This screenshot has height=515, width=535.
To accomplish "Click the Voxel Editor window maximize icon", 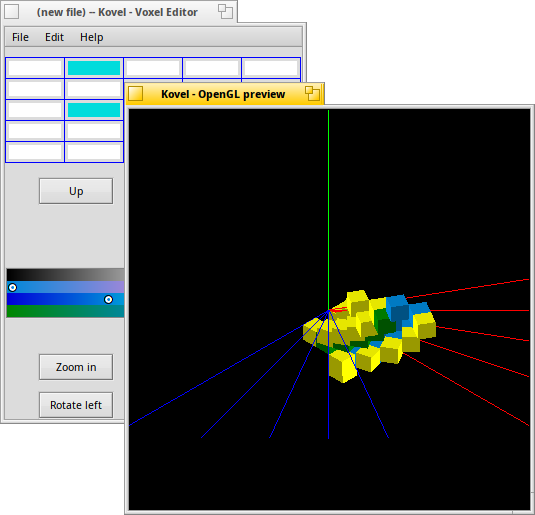I will (226, 12).
